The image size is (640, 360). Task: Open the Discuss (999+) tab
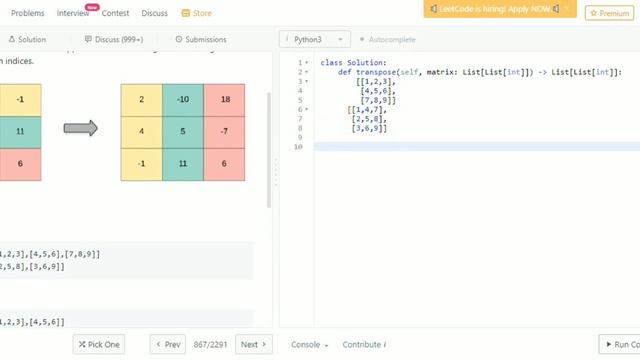coord(114,39)
